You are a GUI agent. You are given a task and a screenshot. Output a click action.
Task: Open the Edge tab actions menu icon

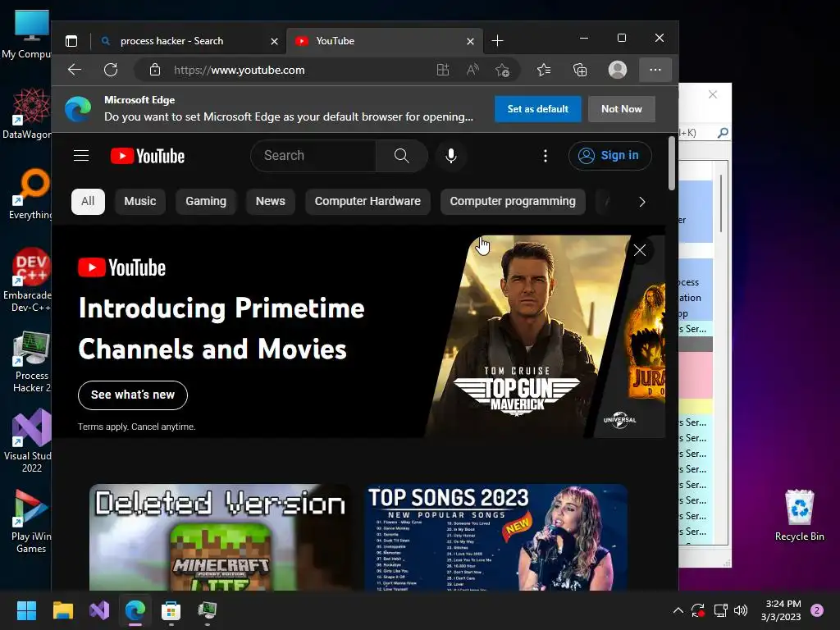(x=71, y=41)
